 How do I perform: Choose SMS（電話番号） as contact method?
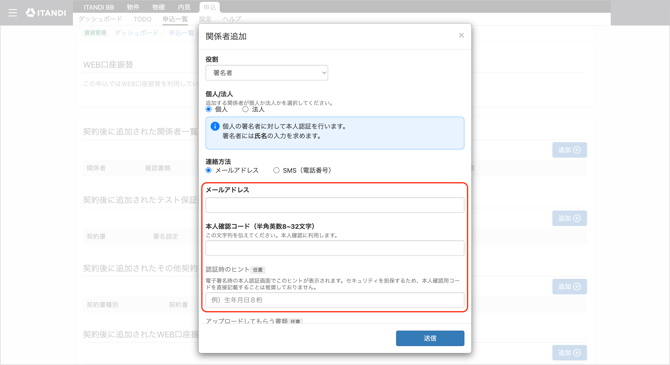point(276,170)
